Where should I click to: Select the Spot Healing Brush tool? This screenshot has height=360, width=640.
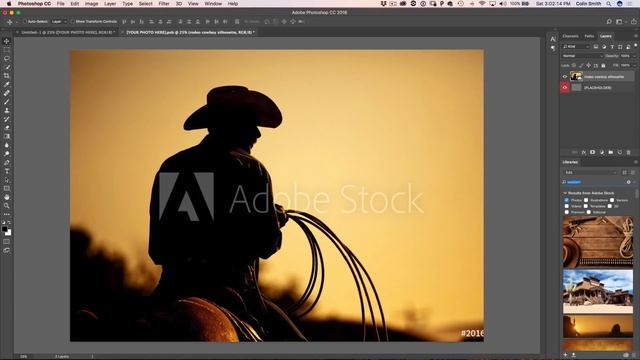tap(7, 93)
